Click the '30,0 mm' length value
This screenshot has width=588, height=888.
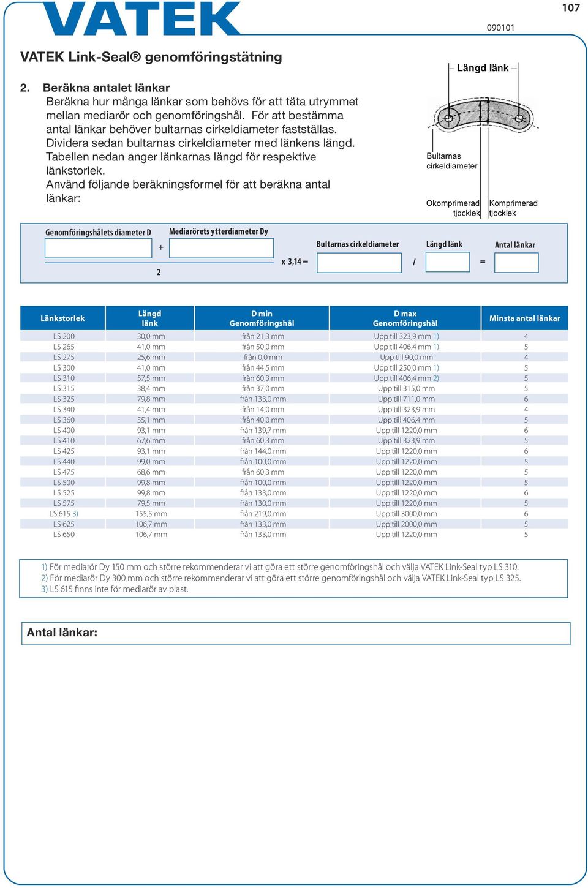pos(151,336)
